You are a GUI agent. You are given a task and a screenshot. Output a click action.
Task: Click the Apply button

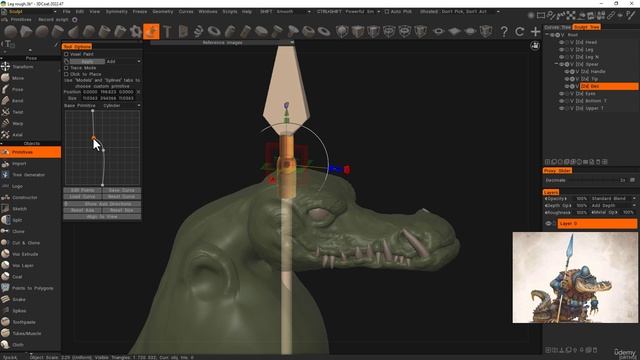click(x=87, y=61)
